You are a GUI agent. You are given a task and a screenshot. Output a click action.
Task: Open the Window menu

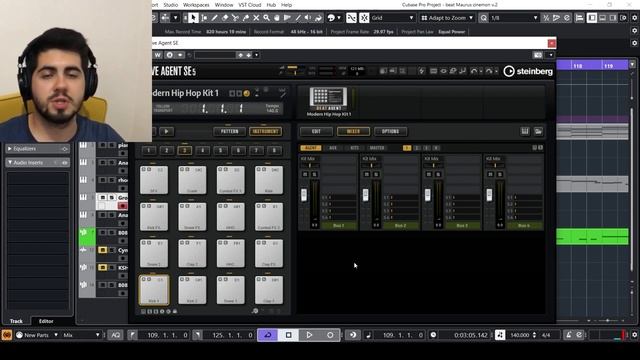tap(224, 5)
